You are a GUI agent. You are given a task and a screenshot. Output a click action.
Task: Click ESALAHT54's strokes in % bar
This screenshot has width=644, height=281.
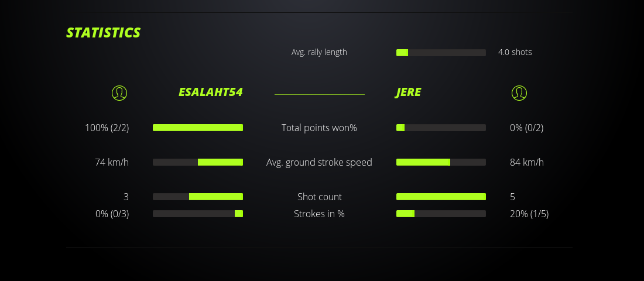point(198,214)
